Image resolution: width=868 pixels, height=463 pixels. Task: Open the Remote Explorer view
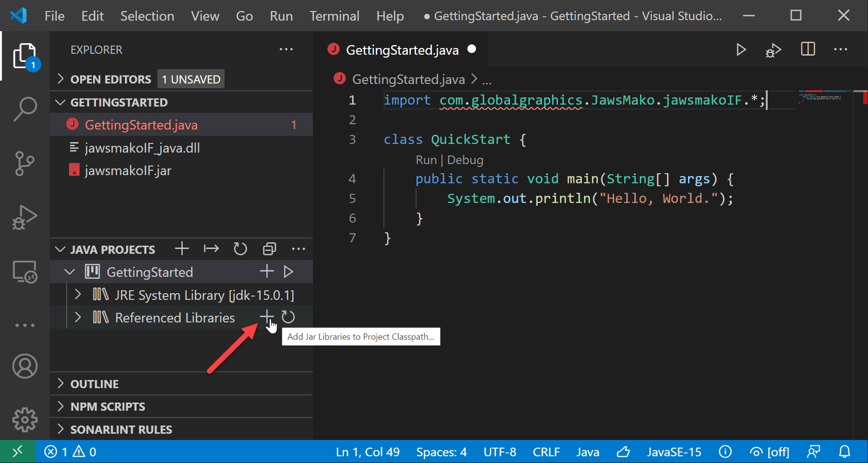coord(25,272)
